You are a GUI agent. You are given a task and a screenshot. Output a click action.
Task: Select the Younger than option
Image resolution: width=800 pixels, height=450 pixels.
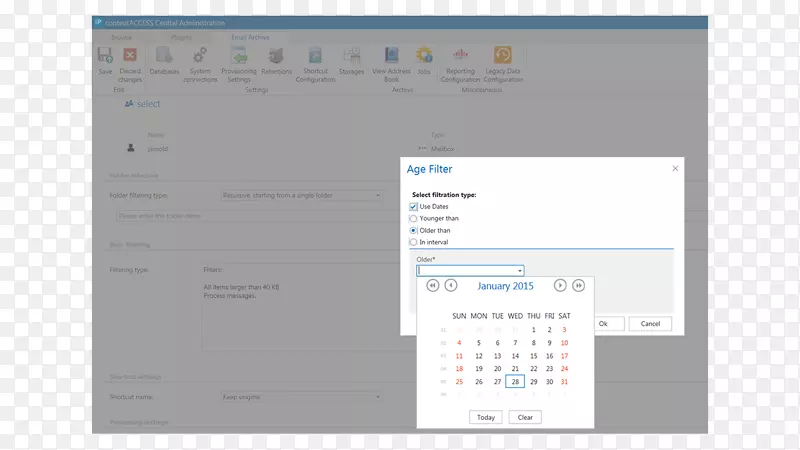[413, 218]
